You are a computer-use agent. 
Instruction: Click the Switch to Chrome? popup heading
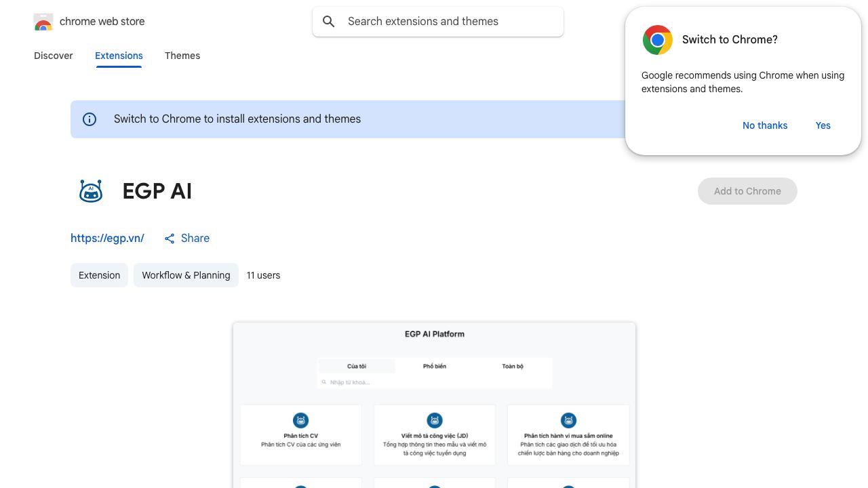click(730, 39)
